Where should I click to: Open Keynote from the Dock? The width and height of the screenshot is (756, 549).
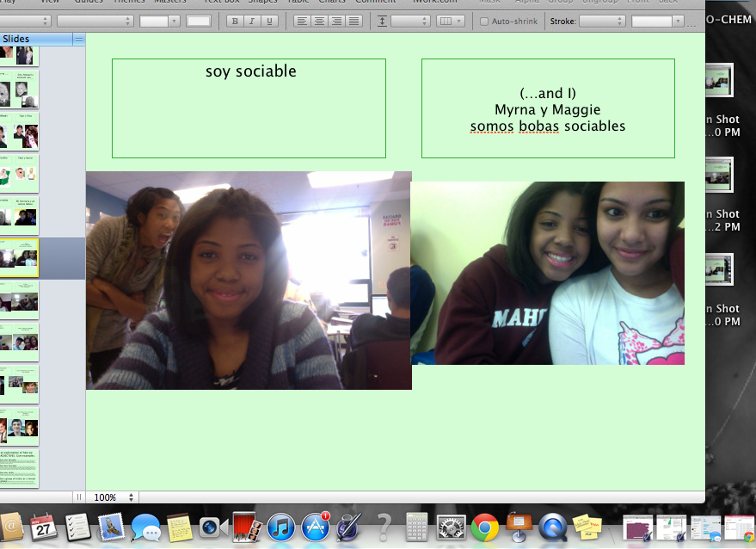[x=519, y=526]
